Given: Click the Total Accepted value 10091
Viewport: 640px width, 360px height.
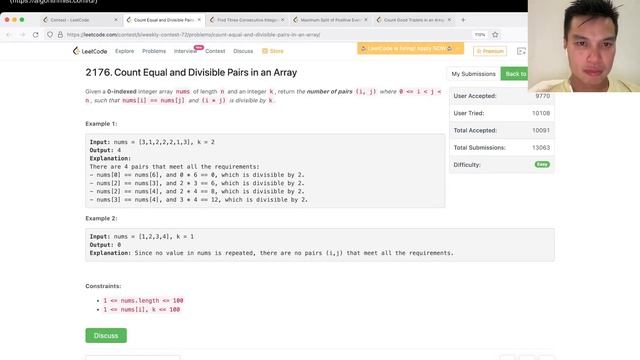Looking at the screenshot, I should coord(541,130).
